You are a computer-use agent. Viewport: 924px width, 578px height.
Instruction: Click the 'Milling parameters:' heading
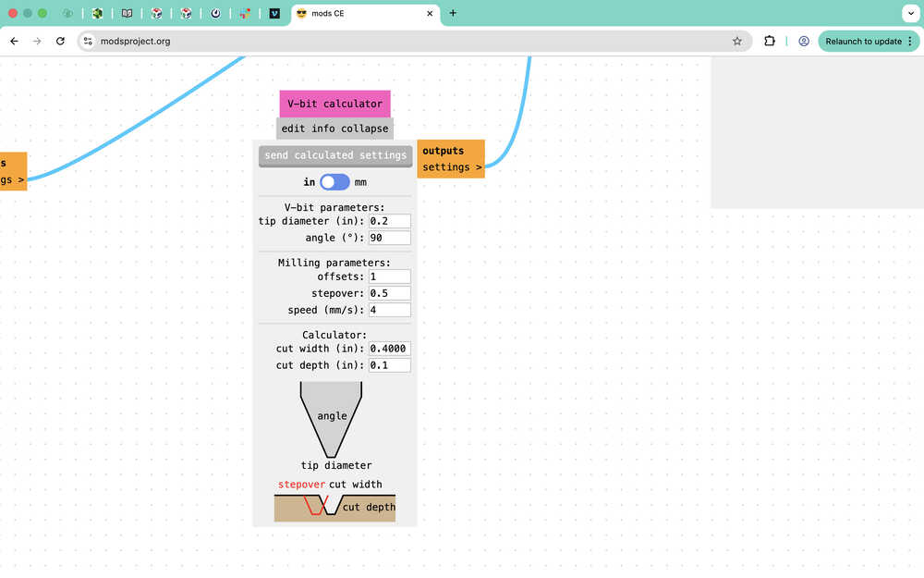tap(334, 263)
